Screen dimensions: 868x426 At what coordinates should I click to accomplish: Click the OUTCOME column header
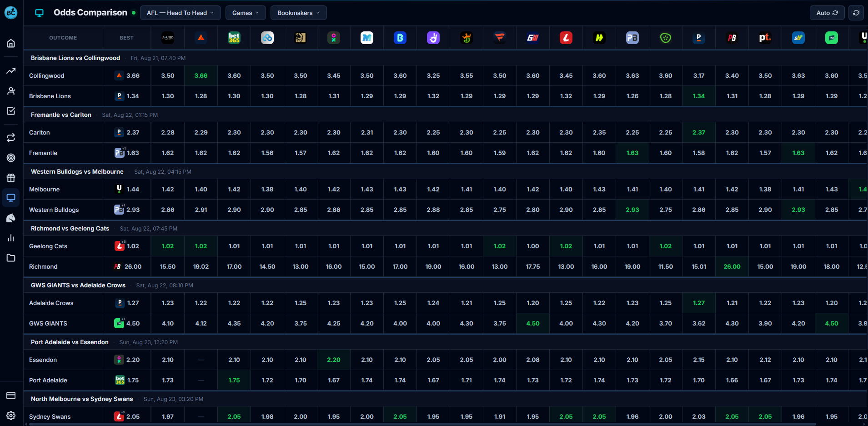pyautogui.click(x=63, y=38)
